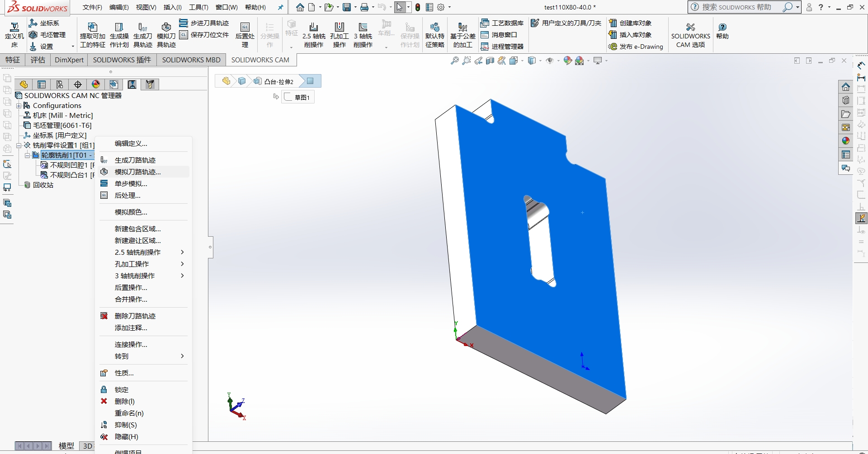Screen dimensions: 868x454
Task: Switch to the SOLIDWORKS MBD tab
Action: 191,60
